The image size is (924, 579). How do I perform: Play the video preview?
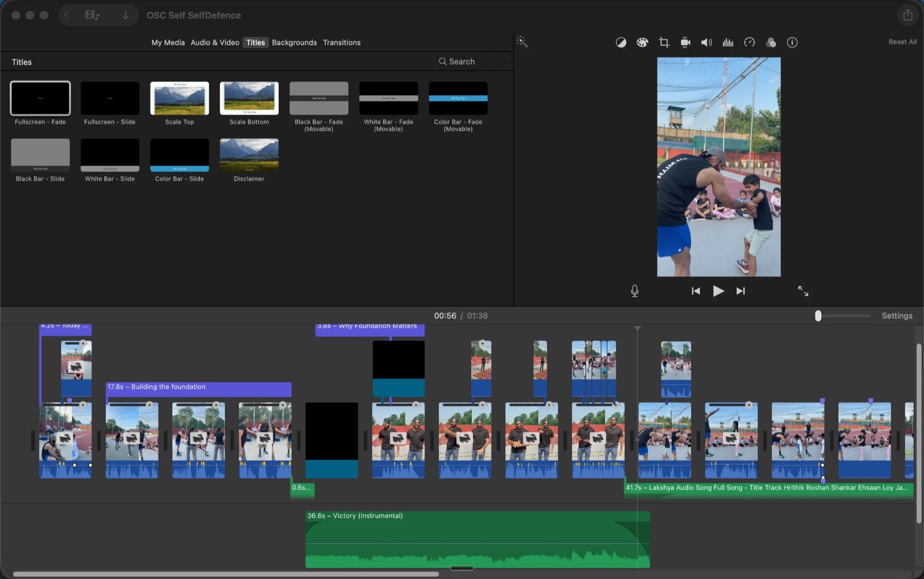pos(718,291)
